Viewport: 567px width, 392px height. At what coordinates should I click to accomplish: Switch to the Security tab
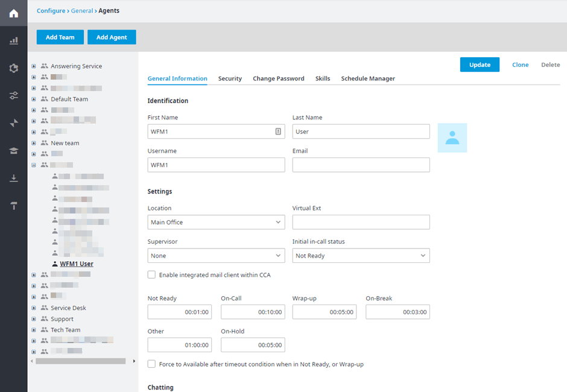[230, 78]
